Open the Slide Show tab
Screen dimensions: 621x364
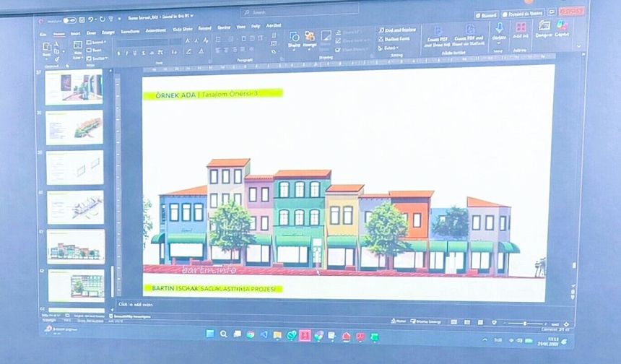(x=183, y=30)
